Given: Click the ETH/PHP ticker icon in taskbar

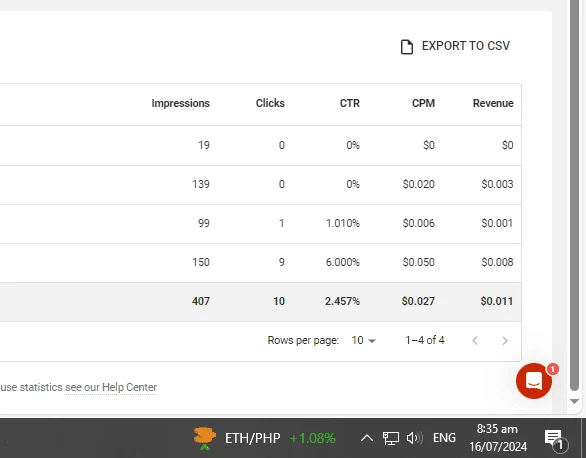Looking at the screenshot, I should coord(204,438).
